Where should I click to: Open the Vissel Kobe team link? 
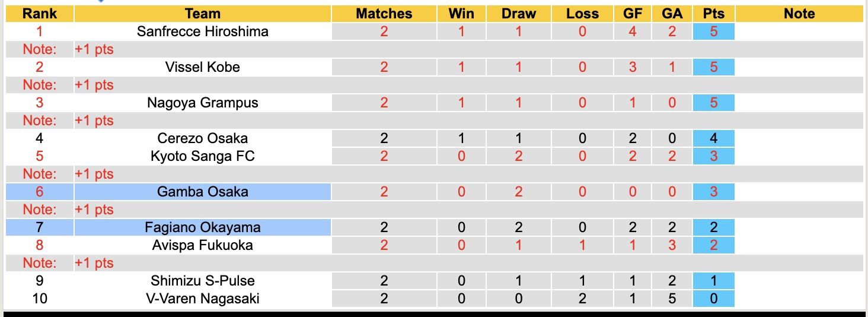[202, 67]
